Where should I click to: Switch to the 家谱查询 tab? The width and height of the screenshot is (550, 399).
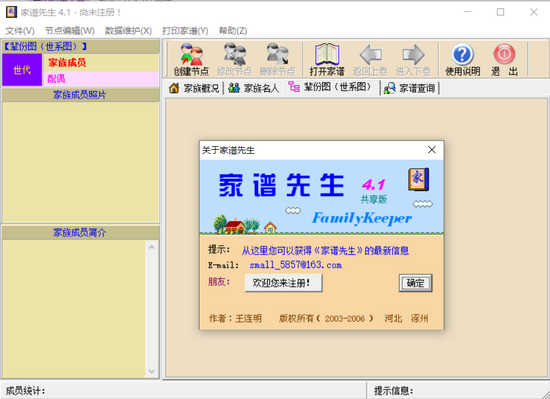click(410, 88)
